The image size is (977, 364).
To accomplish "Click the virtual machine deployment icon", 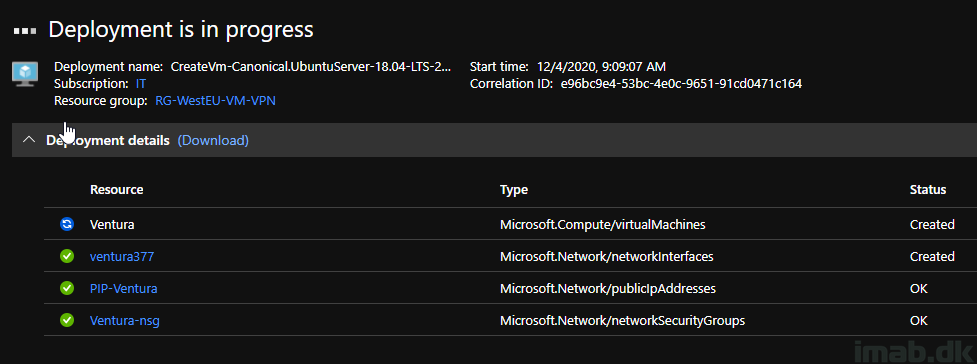I will [25, 74].
